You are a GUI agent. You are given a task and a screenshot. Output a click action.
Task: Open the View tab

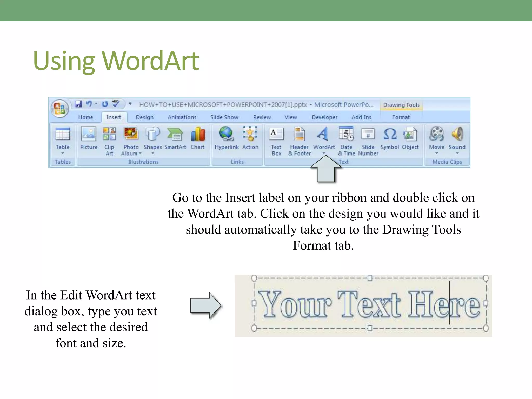[291, 117]
